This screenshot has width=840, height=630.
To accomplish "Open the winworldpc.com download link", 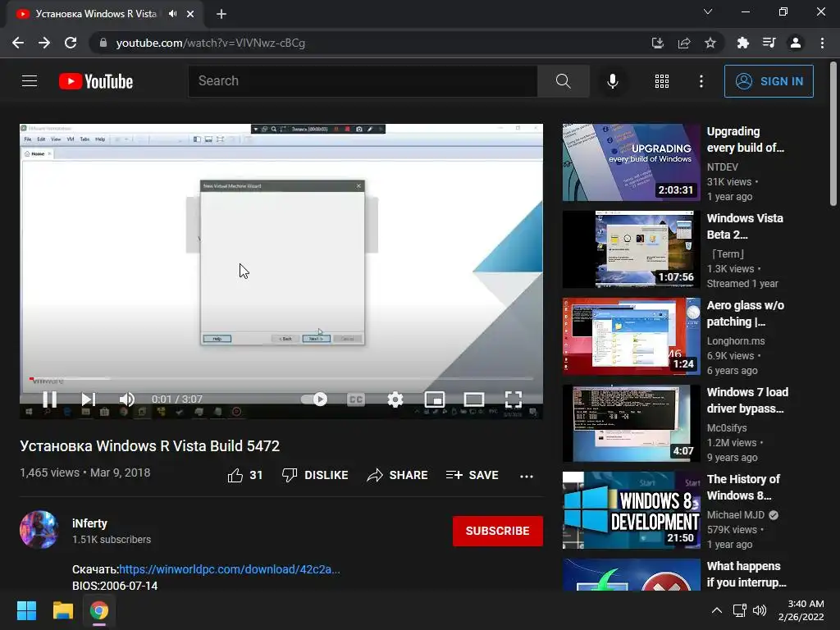I will coord(230,569).
